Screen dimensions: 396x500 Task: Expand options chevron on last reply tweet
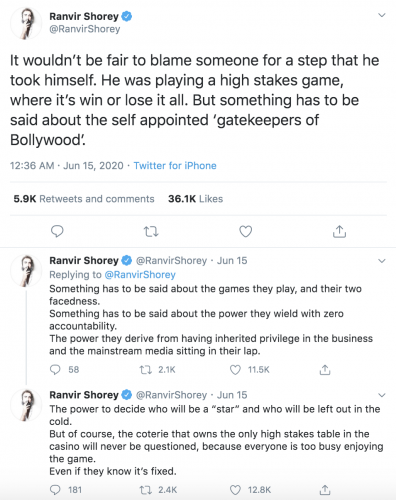382,395
